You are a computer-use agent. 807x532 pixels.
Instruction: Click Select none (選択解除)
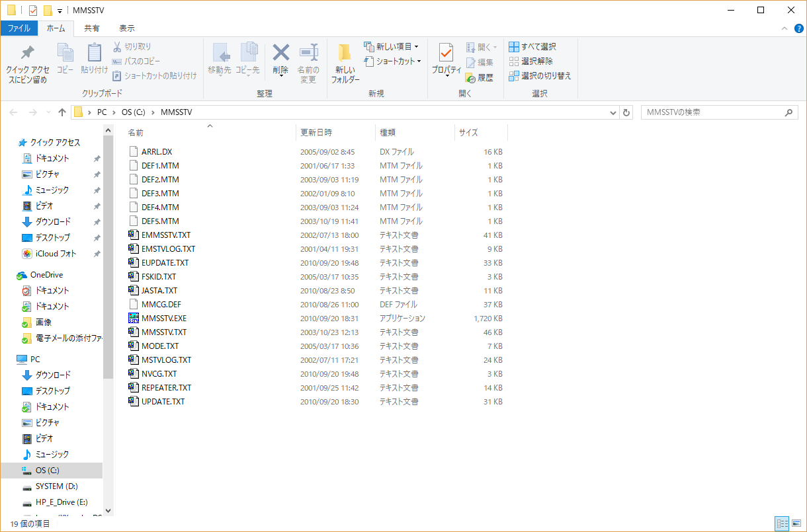pyautogui.click(x=531, y=61)
